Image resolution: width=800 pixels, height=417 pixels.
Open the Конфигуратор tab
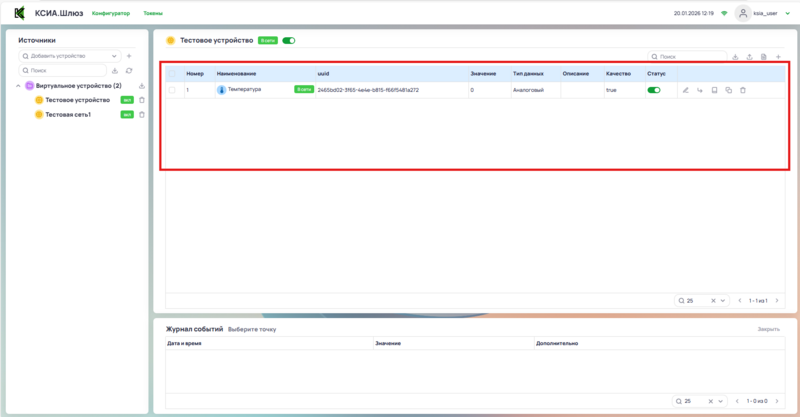(x=110, y=14)
